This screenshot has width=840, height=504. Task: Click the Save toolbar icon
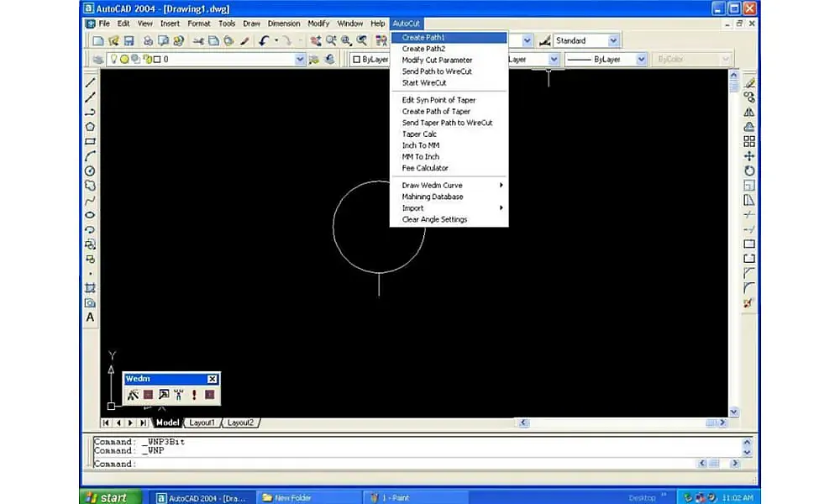click(129, 40)
